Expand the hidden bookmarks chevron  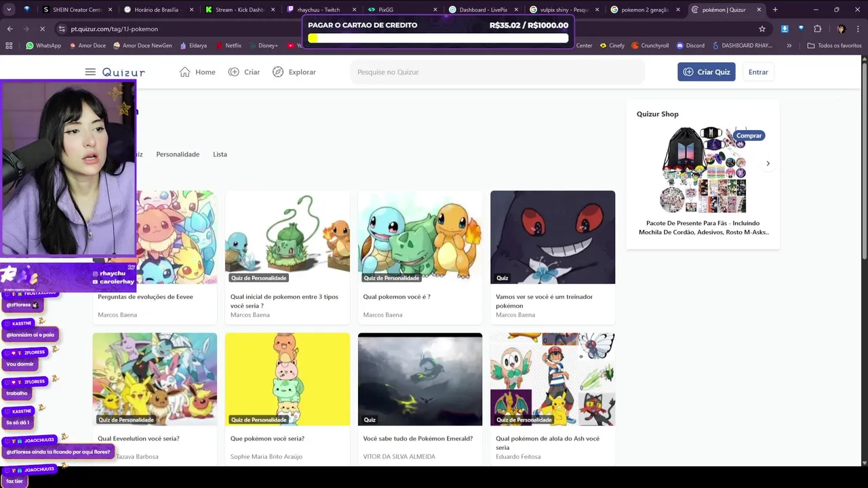pyautogui.click(x=789, y=45)
